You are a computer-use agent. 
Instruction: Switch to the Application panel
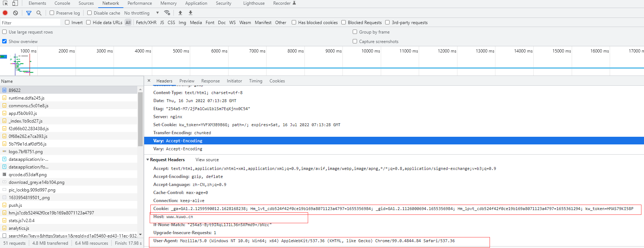(196, 3)
